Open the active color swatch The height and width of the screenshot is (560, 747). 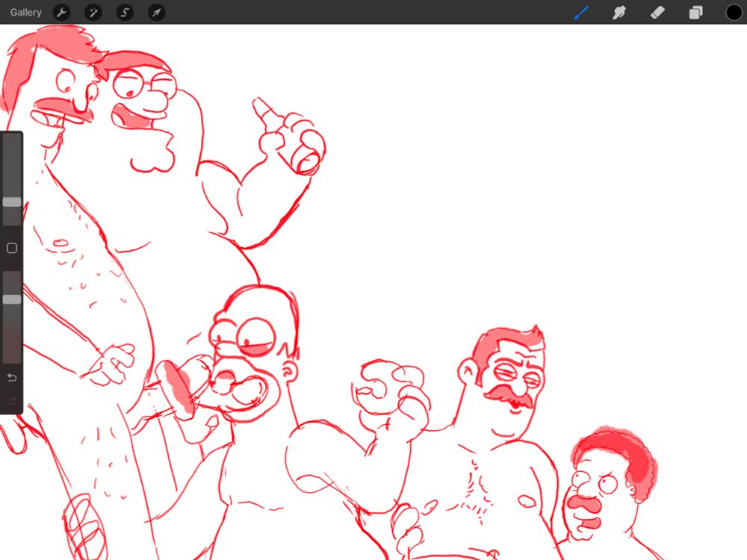coord(734,13)
